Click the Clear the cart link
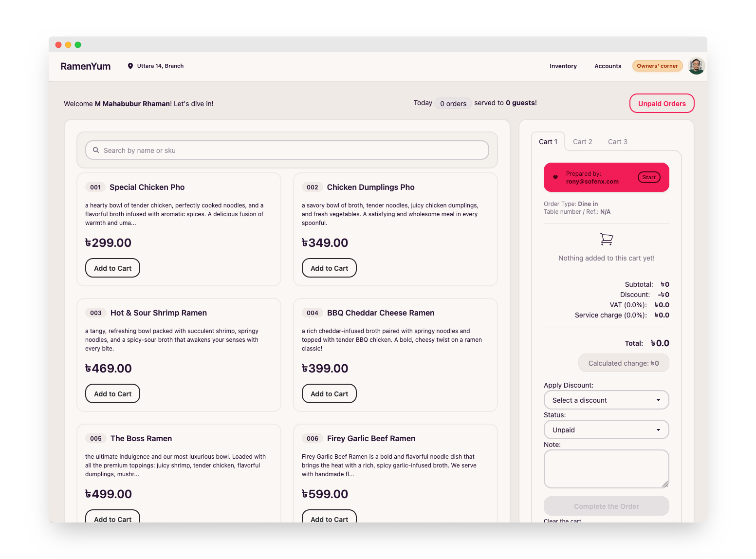 tap(562, 521)
